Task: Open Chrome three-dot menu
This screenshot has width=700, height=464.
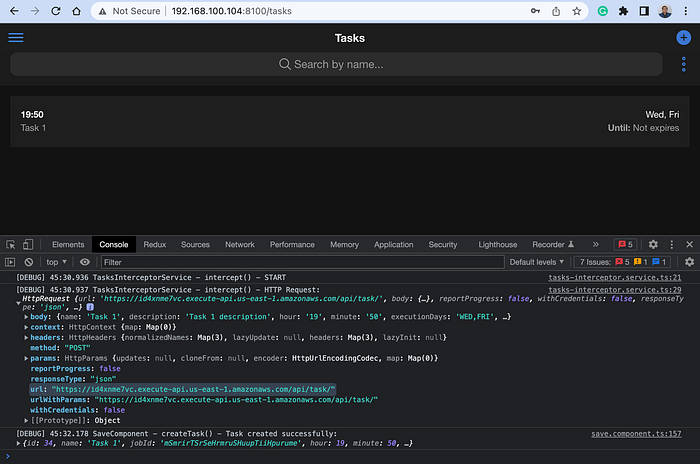Action: tap(686, 11)
